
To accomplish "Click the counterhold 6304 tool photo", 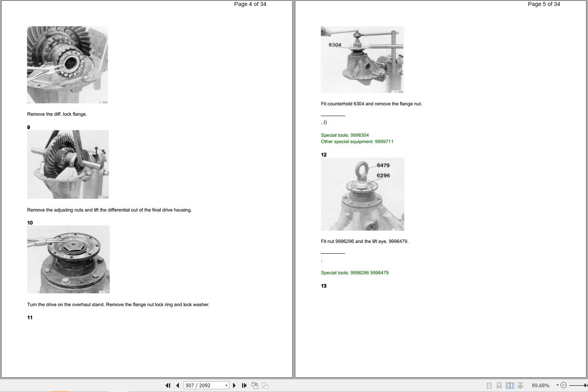I will click(x=362, y=60).
